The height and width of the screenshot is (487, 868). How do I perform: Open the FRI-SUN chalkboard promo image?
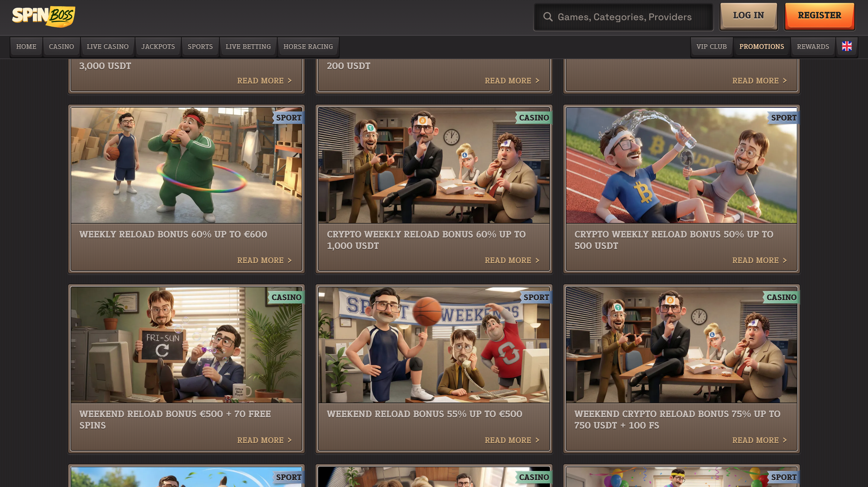pos(186,345)
